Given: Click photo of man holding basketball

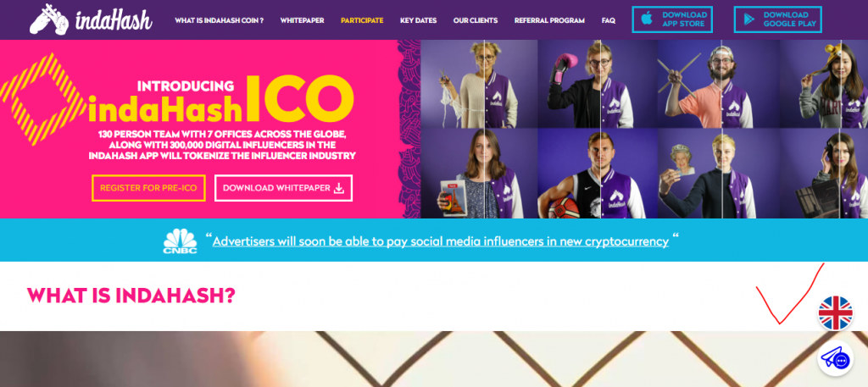Looking at the screenshot, I should tap(598, 174).
